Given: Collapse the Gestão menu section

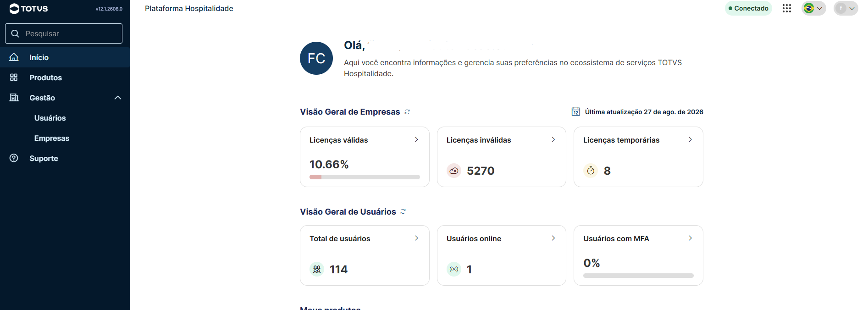Looking at the screenshot, I should [118, 98].
